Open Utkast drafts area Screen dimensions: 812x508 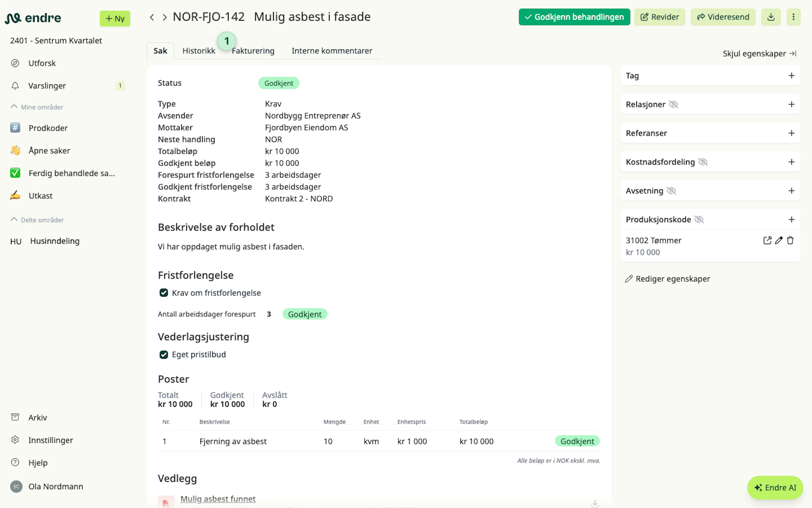point(40,196)
